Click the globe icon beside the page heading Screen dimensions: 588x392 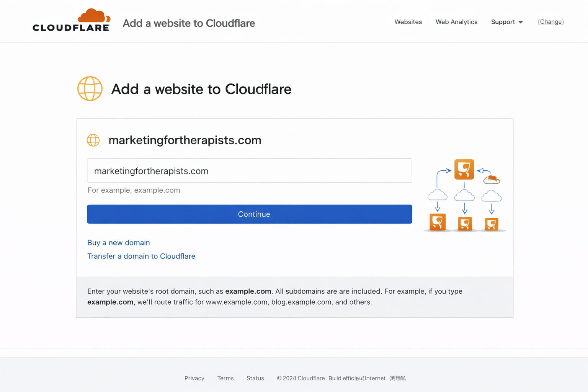(90, 88)
